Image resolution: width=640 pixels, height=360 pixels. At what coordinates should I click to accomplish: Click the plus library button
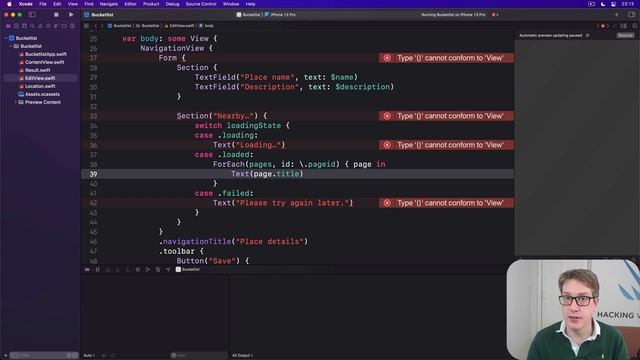click(x=616, y=15)
